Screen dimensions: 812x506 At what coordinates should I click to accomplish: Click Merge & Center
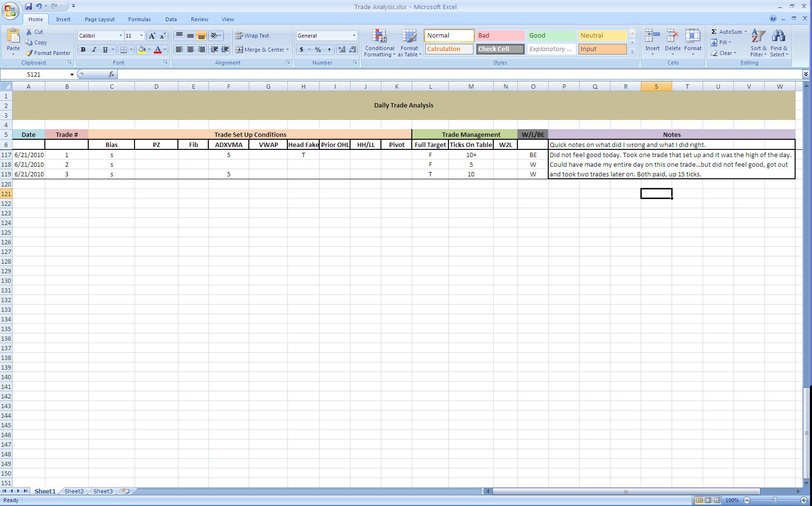[x=259, y=50]
